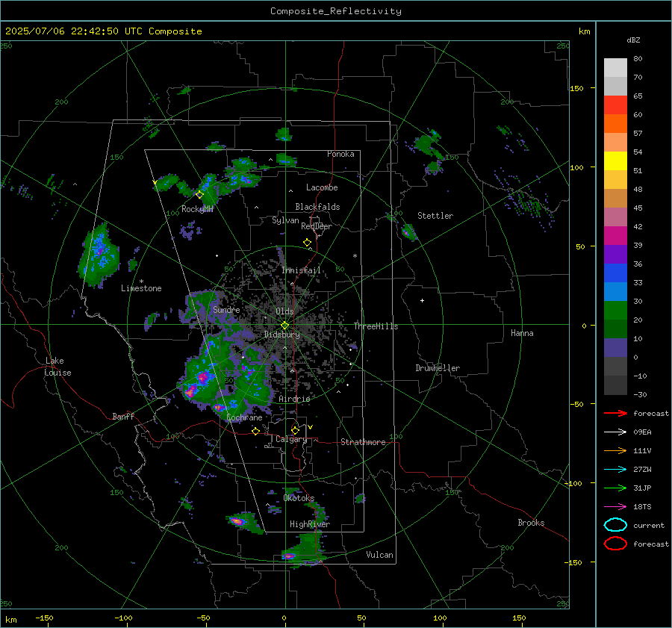Image resolution: width=672 pixels, height=628 pixels.
Task: Click the -50 tick on right km axis
Action: tap(577, 404)
